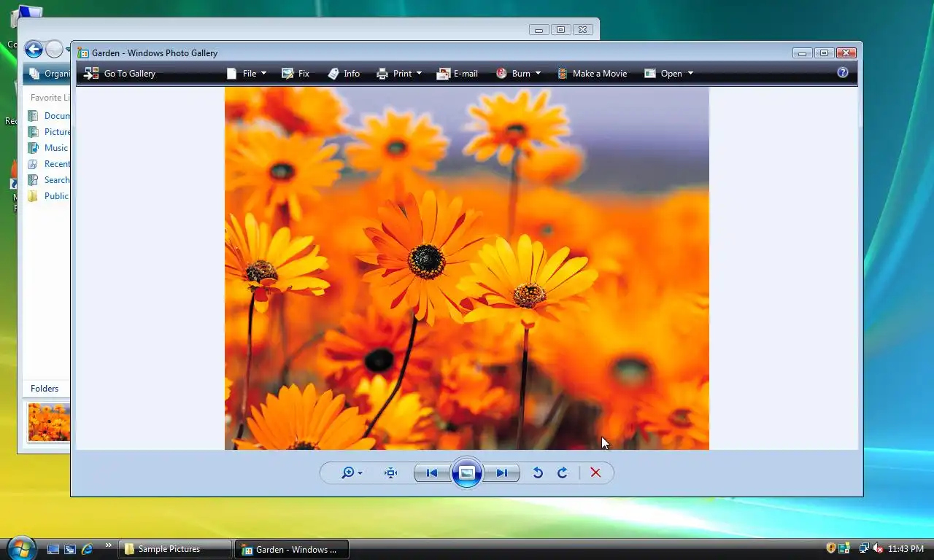Click the printer icon

382,73
